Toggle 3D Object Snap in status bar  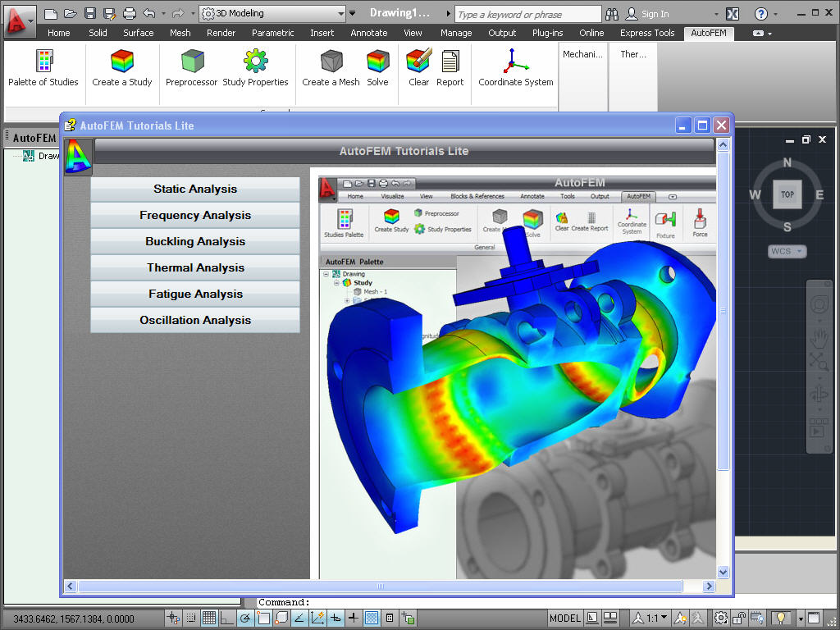click(281, 619)
